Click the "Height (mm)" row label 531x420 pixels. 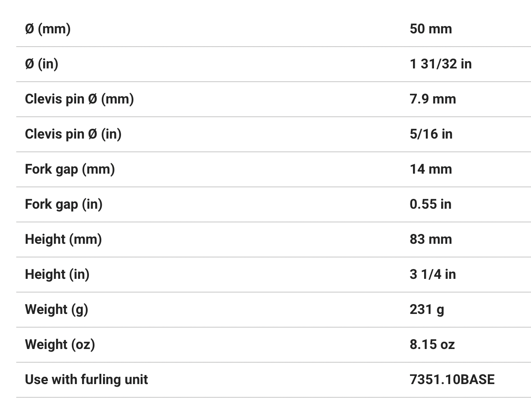click(x=63, y=240)
